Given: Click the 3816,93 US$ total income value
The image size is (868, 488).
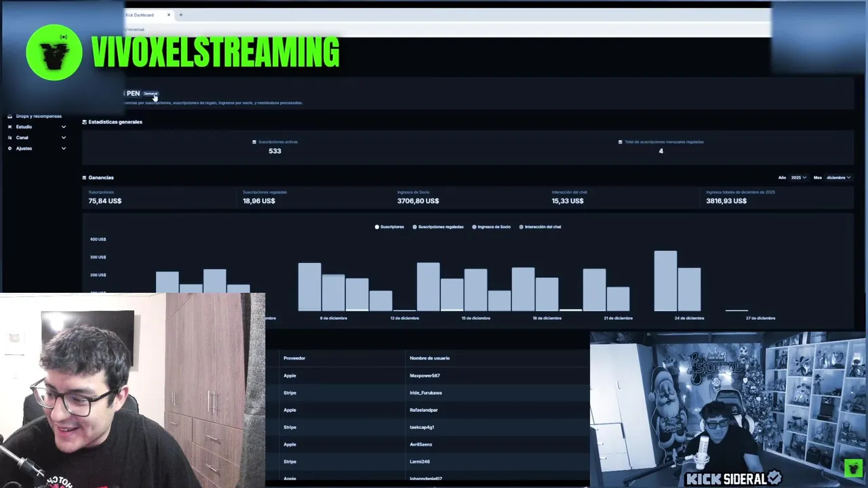Looking at the screenshot, I should [x=726, y=201].
